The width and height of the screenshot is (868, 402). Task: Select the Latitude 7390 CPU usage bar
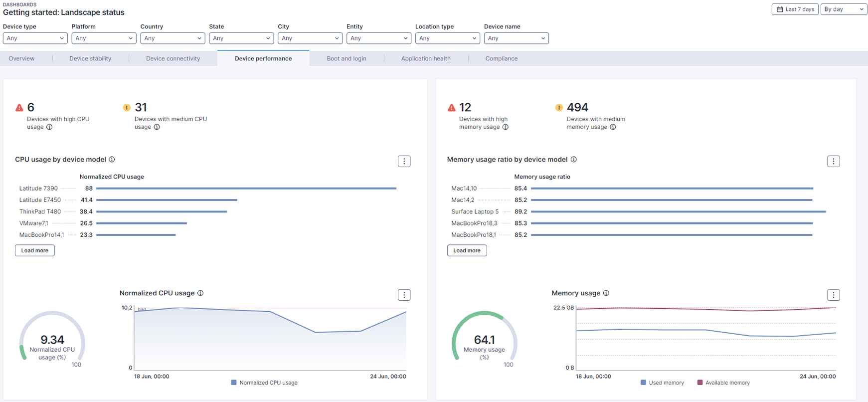coord(246,189)
